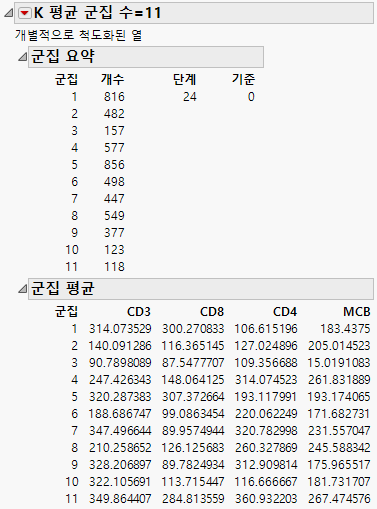This screenshot has width=377, height=509.
Task: Click CD8 mean 307.372664
Action: [193, 397]
